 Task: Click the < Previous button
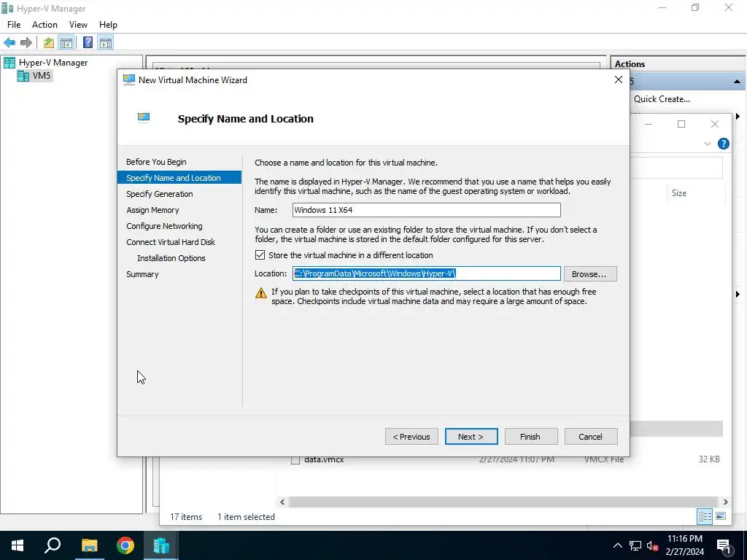pos(411,437)
